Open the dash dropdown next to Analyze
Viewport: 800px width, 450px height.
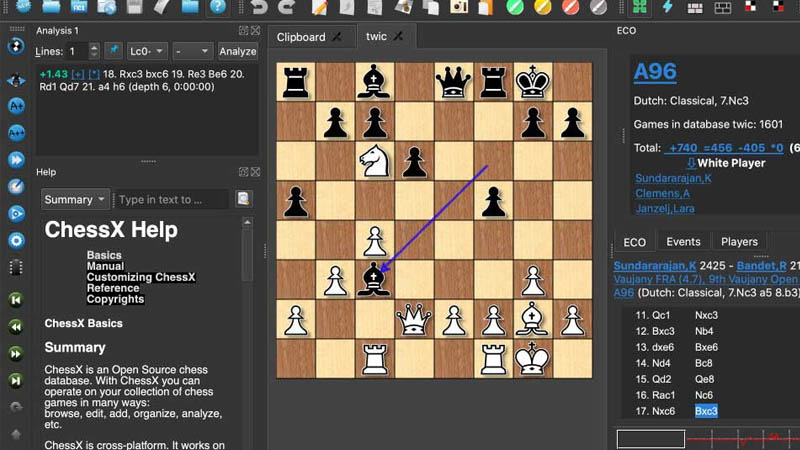point(191,51)
